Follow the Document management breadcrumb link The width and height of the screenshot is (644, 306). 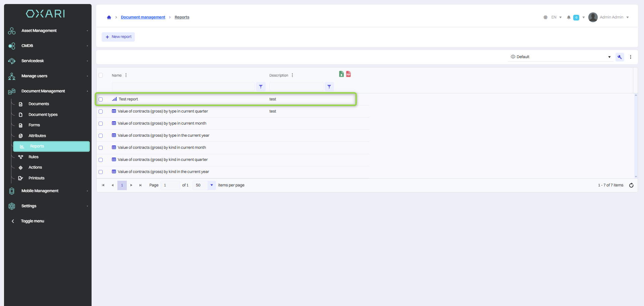click(x=143, y=17)
